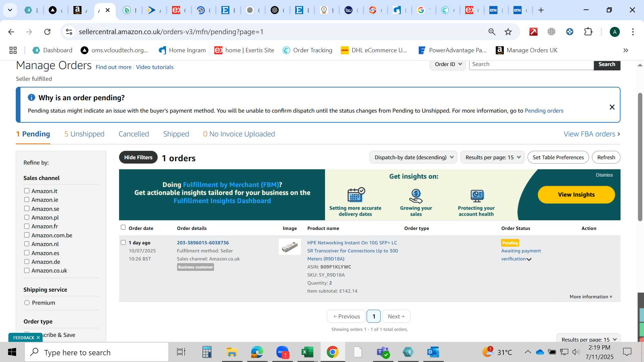Click into the order Search input field

click(x=531, y=64)
